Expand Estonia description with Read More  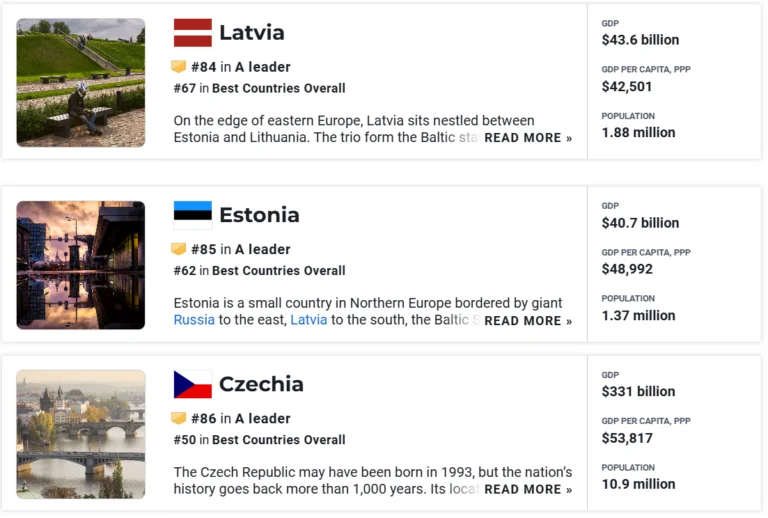528,321
